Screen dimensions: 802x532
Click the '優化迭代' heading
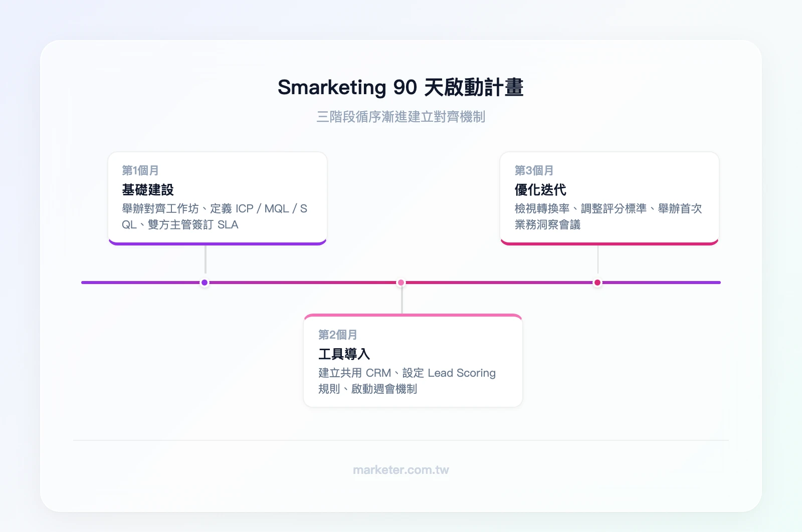coord(540,190)
